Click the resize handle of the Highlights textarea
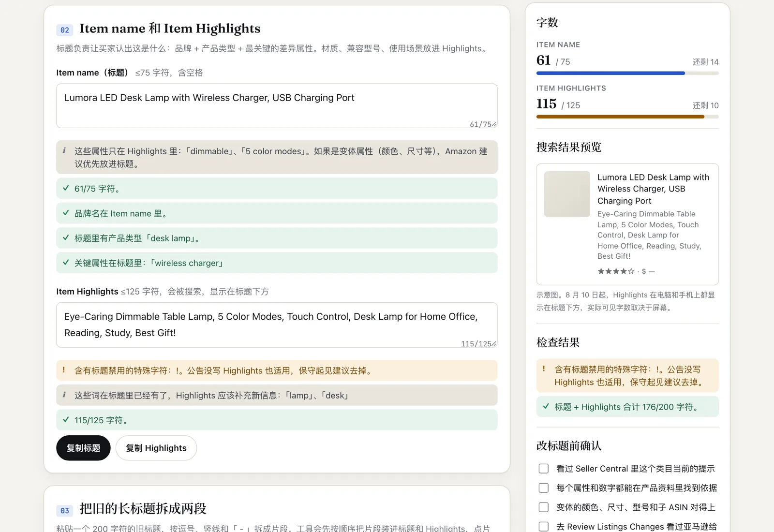Screen dimensions: 774x532 click(x=494, y=344)
